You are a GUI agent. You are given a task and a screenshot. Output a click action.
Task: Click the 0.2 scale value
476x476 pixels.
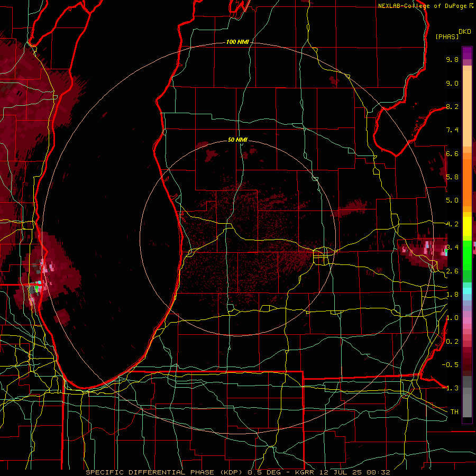[452, 342]
